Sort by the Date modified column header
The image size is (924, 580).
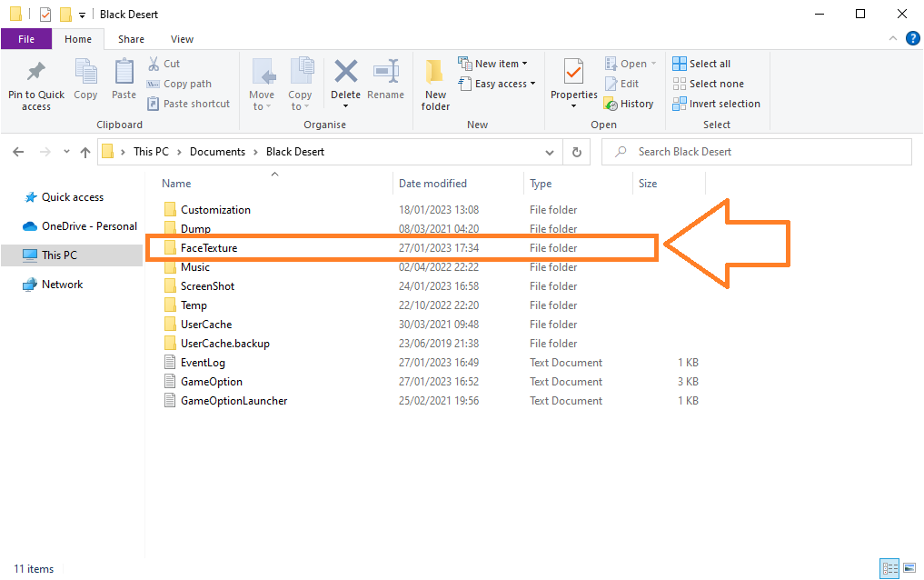coord(458,184)
